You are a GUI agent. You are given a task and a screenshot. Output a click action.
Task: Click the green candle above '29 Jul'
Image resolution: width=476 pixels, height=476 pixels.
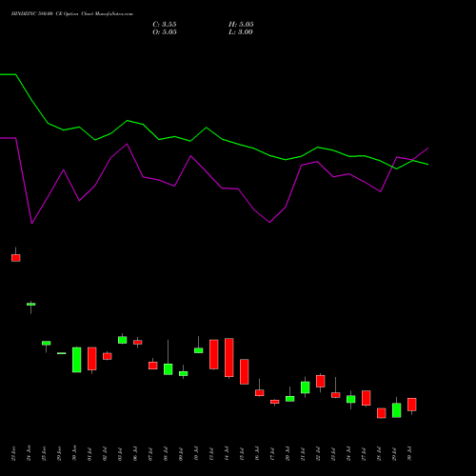(397, 410)
